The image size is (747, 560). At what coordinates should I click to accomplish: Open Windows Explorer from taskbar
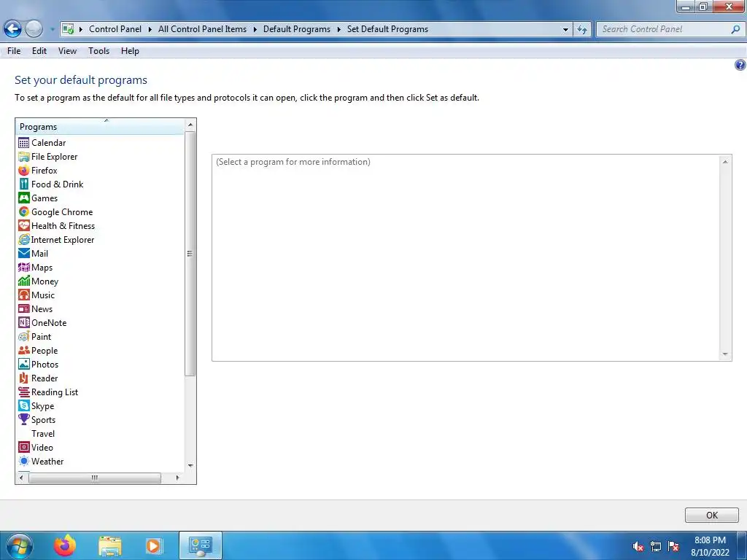coord(109,545)
